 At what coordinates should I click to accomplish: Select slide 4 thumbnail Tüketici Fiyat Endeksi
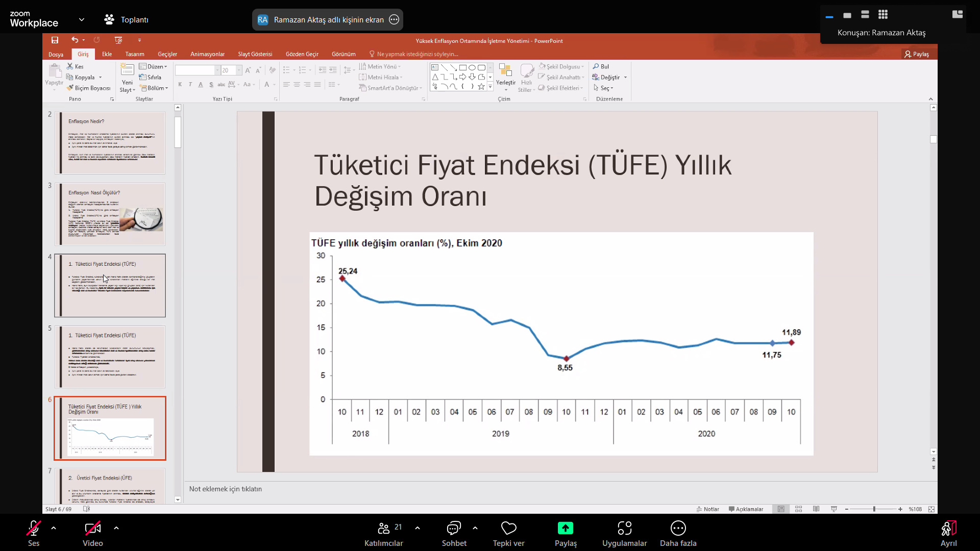coord(110,286)
